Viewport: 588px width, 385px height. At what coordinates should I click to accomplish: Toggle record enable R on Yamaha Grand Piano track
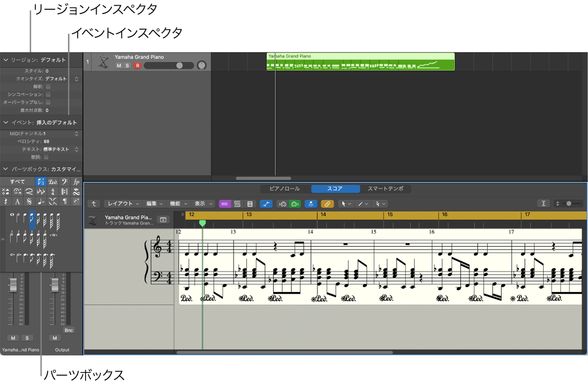pos(137,66)
